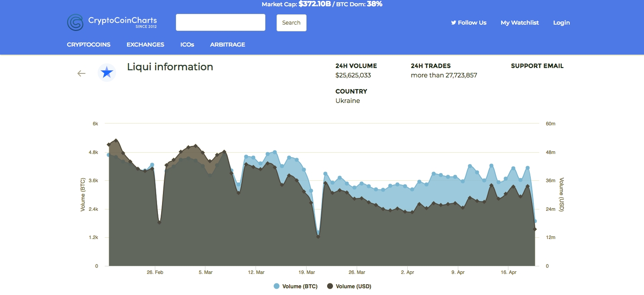Click the 6k left axis label
Viewport: 644px width, 295px height.
tap(95, 124)
